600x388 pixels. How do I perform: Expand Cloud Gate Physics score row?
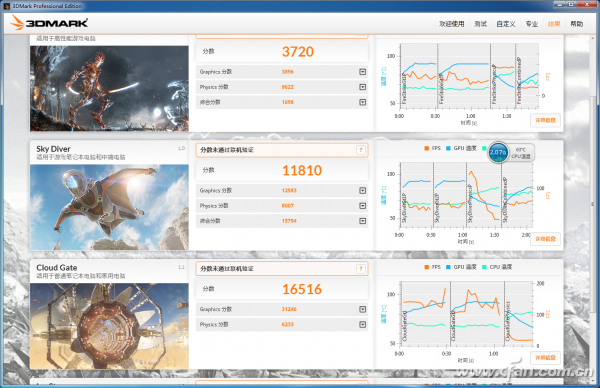click(x=362, y=324)
